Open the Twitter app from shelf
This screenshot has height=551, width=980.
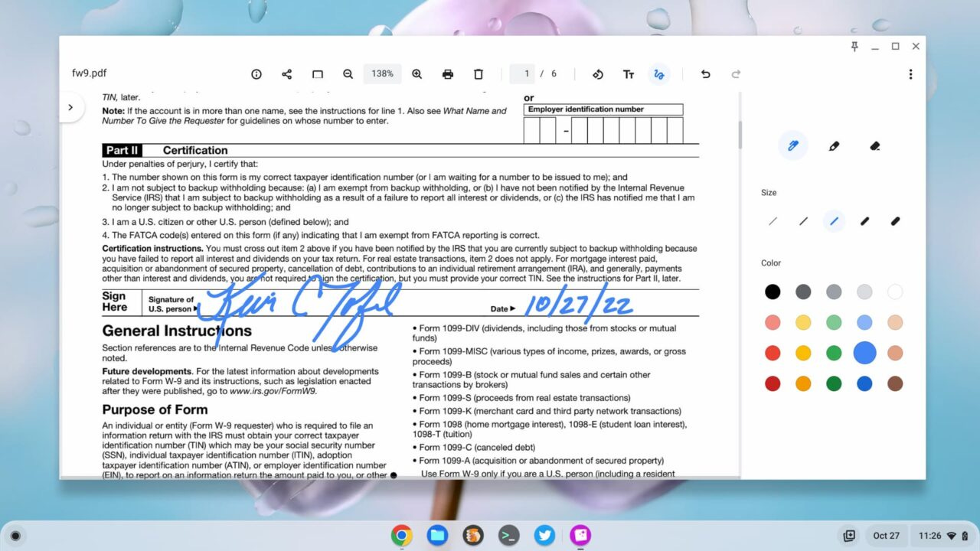[544, 536]
